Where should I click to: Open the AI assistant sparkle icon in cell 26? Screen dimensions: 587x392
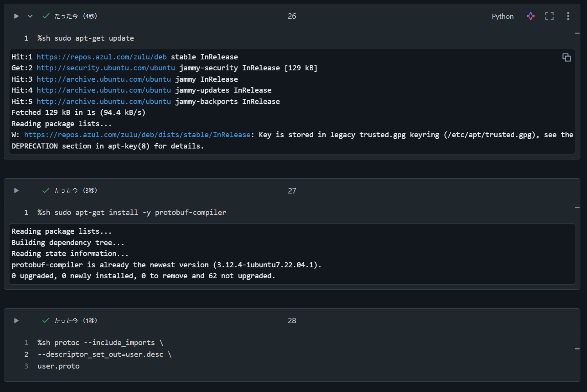click(x=531, y=16)
